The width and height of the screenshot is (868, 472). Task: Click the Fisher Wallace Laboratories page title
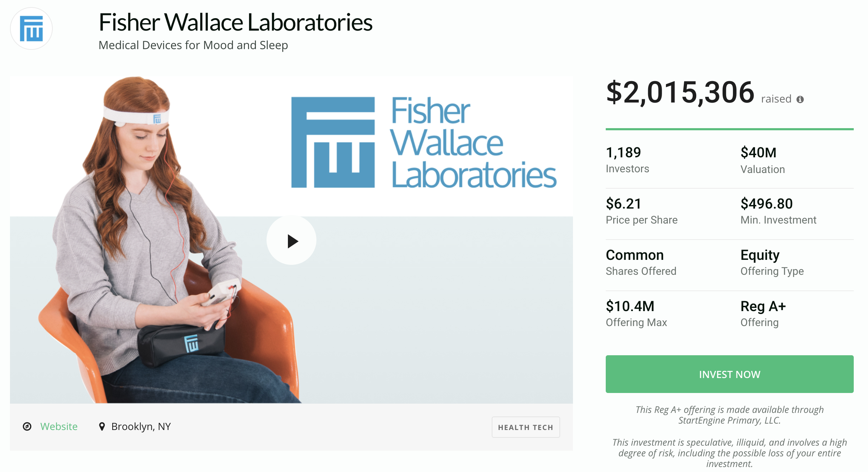click(x=236, y=22)
